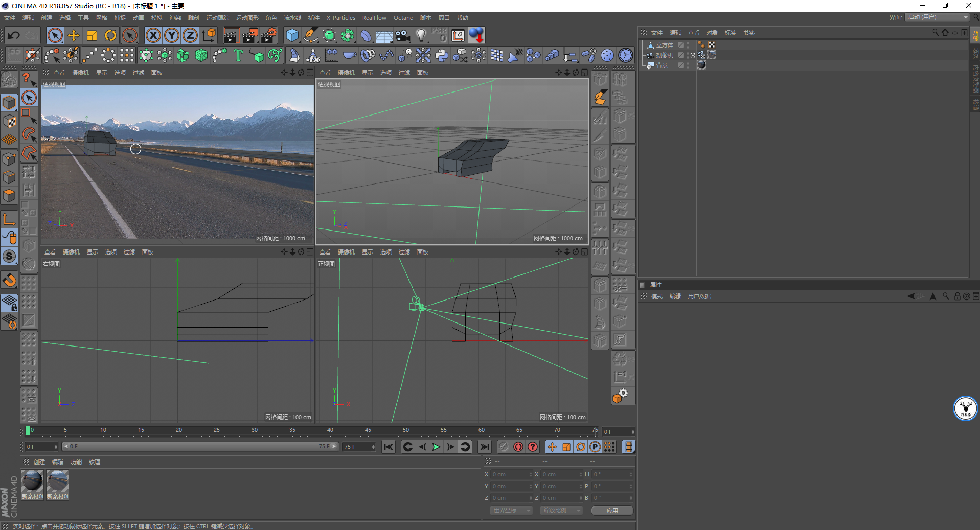Click the Camera object icon in toolbar

403,35
